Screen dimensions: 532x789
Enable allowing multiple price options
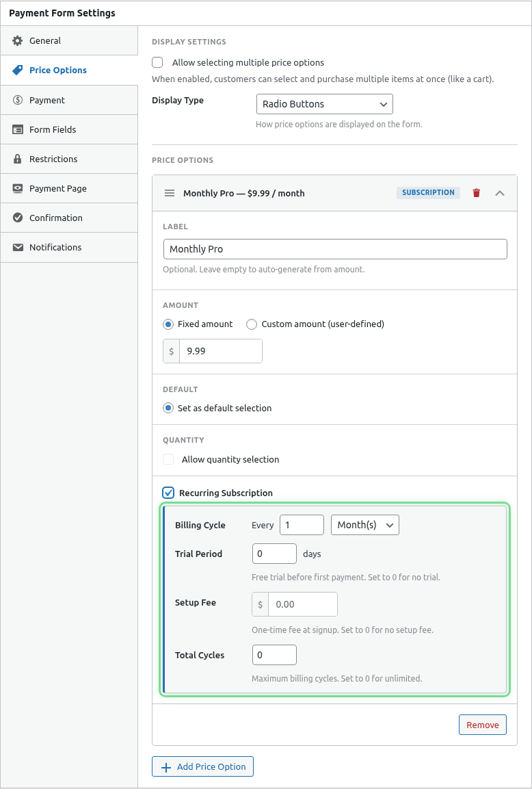(157, 62)
